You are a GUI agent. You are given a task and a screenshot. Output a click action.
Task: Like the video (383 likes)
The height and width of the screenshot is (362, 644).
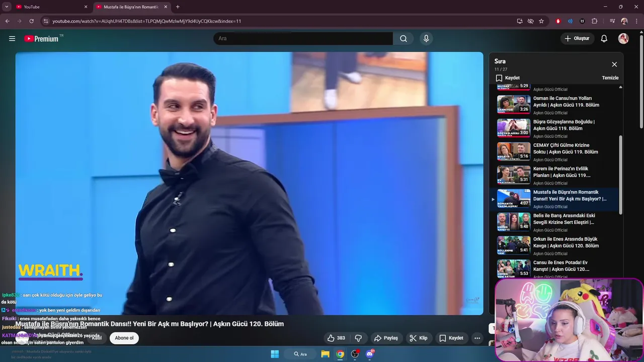tap(336, 338)
